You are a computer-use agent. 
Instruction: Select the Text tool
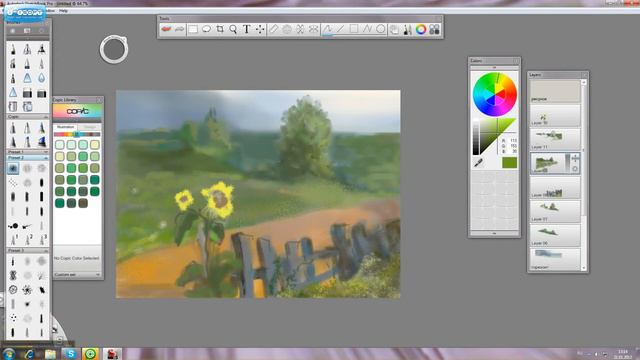coord(247,29)
